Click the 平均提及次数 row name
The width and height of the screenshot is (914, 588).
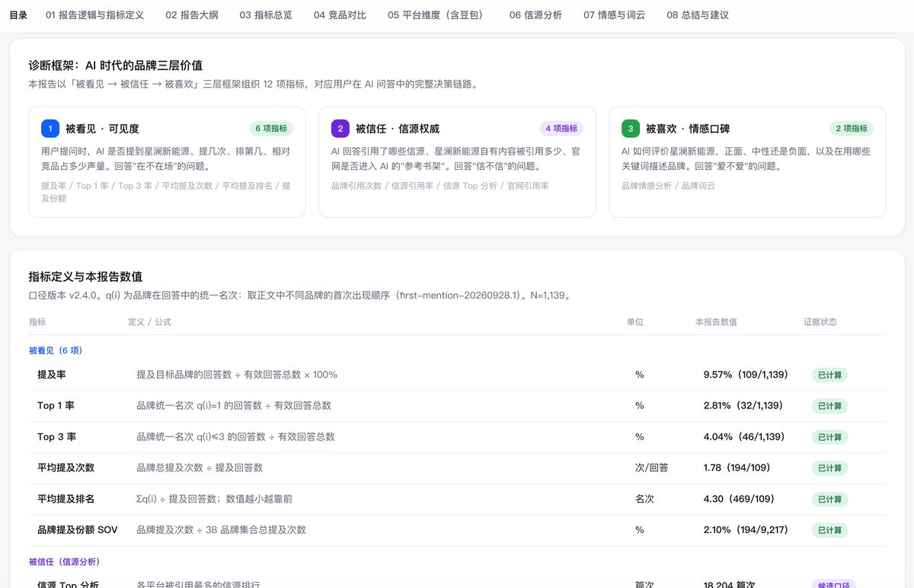(x=66, y=468)
